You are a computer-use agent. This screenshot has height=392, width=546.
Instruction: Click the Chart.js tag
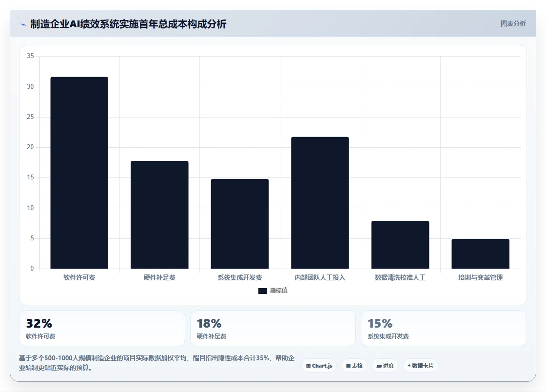click(x=319, y=366)
